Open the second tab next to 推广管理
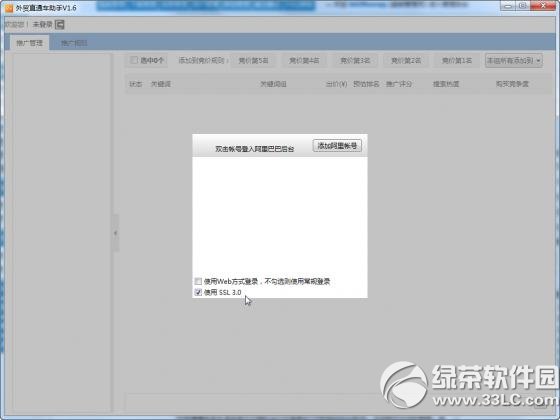Viewport: 560px width, 420px height. 74,43
